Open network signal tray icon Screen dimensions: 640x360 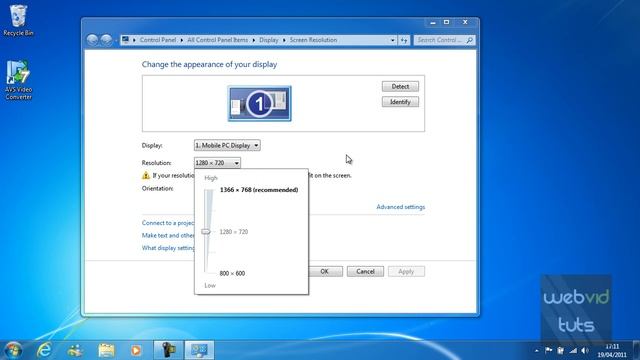(x=573, y=350)
